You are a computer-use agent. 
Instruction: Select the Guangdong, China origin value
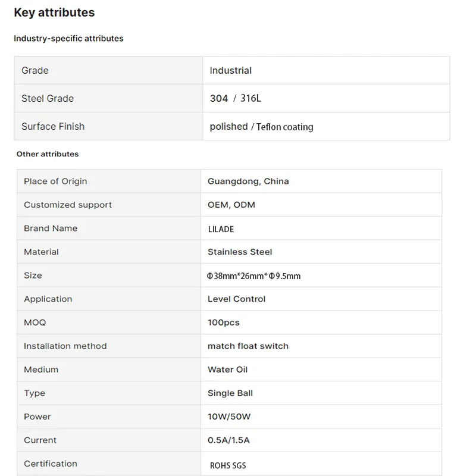[248, 181]
